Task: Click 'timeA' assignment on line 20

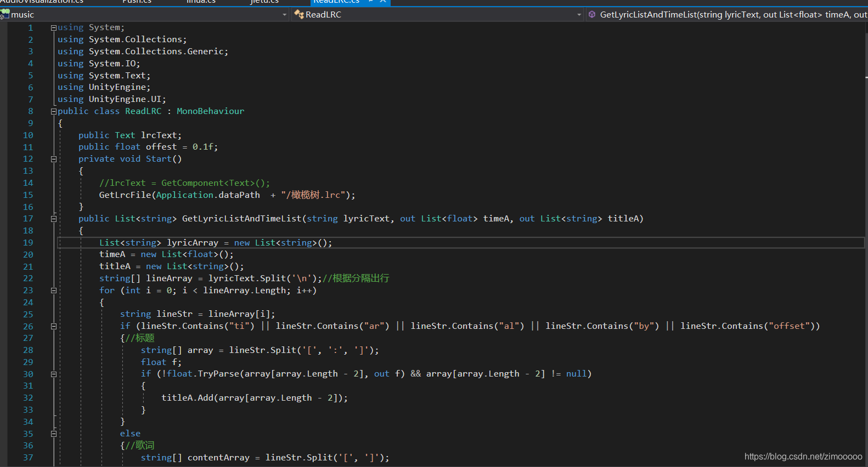Action: (x=112, y=254)
